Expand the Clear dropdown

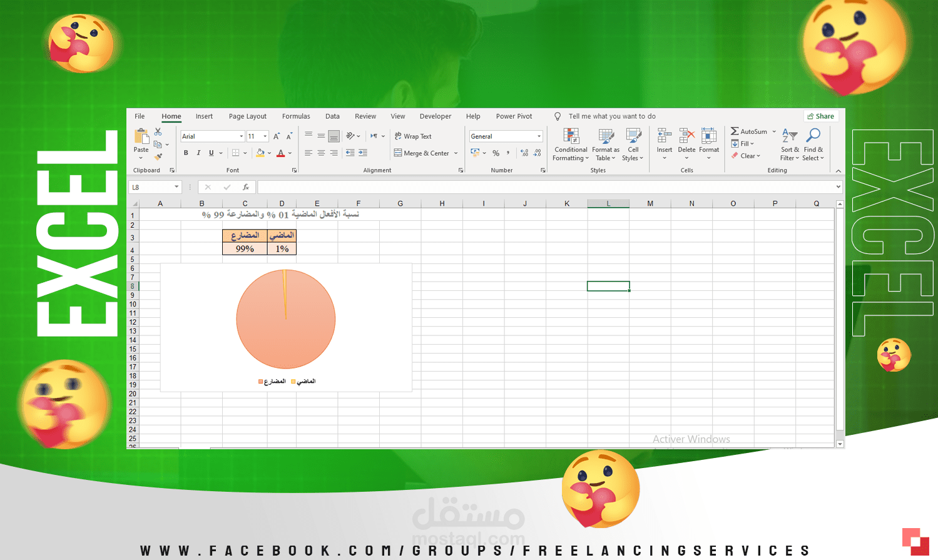coord(758,156)
